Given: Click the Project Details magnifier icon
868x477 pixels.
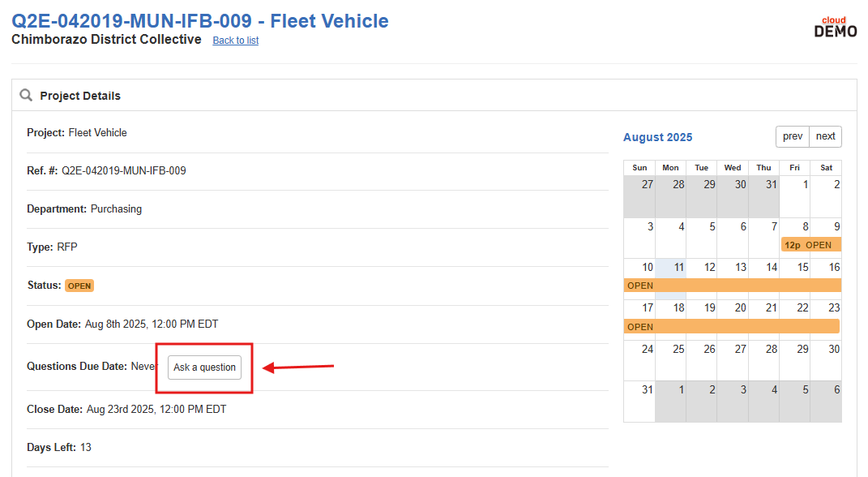Looking at the screenshot, I should click(x=26, y=95).
